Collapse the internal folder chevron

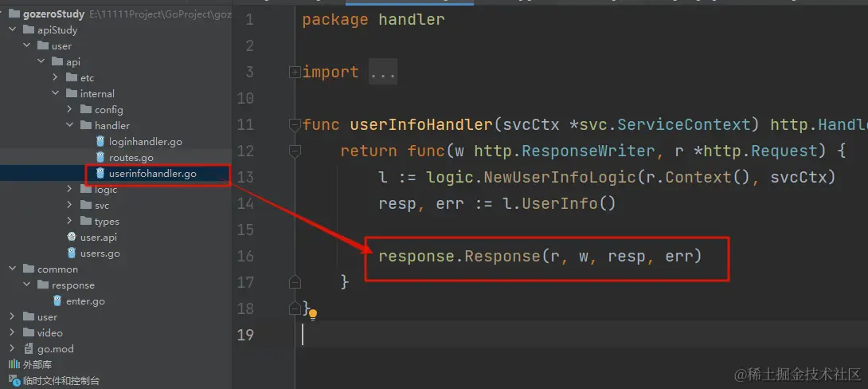[x=56, y=93]
